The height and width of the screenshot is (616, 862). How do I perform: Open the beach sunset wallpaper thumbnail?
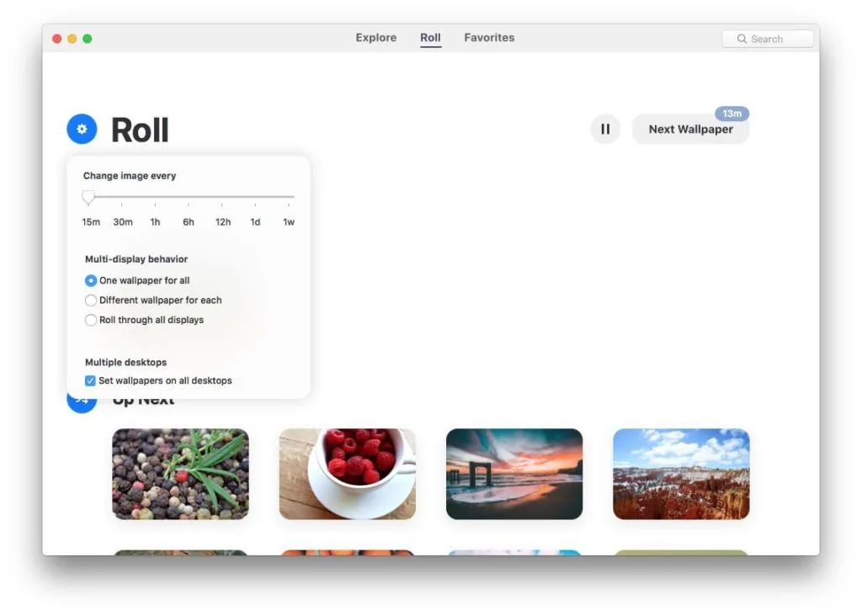click(514, 475)
